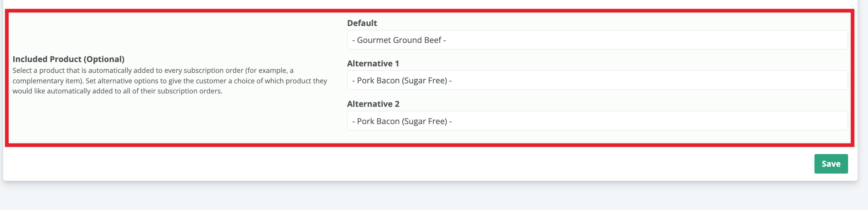868x210 pixels.
Task: Click the "Included Product (Optional)" heading
Action: pyautogui.click(x=68, y=59)
